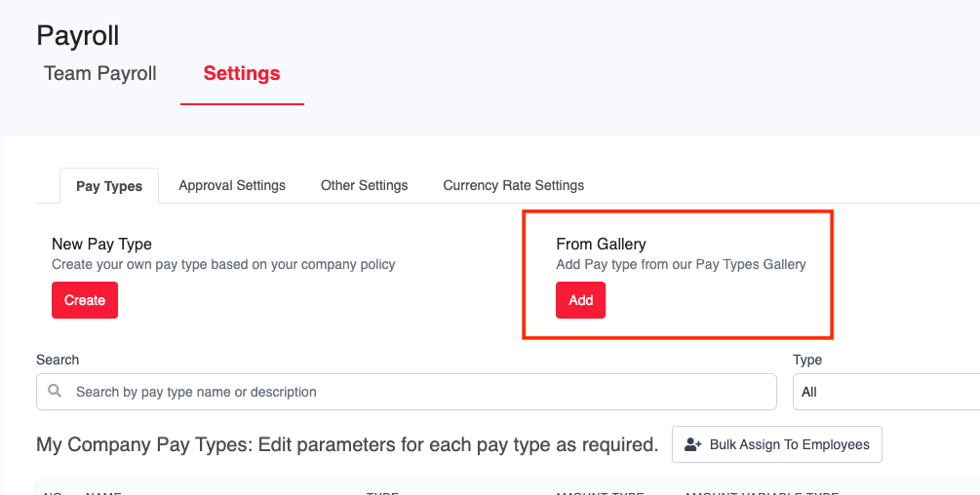Image resolution: width=980 pixels, height=495 pixels.
Task: Click the Add button under From Gallery
Action: [x=580, y=300]
